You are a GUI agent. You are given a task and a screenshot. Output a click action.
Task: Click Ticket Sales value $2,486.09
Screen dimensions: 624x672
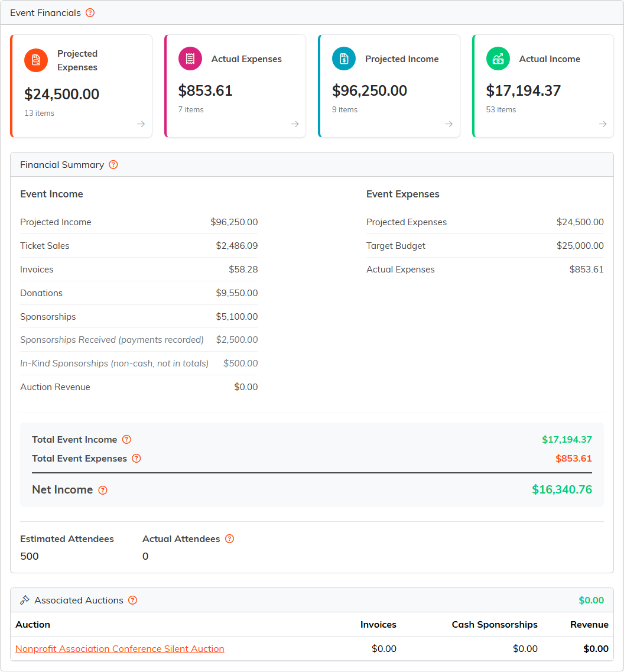pos(237,246)
